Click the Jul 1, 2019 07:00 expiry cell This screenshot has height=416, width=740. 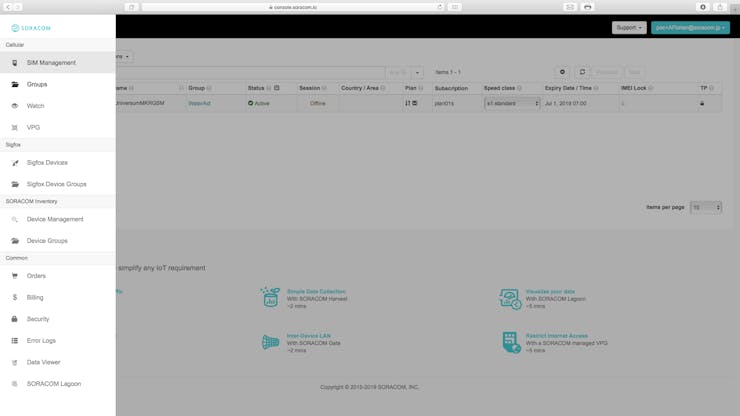coord(566,103)
